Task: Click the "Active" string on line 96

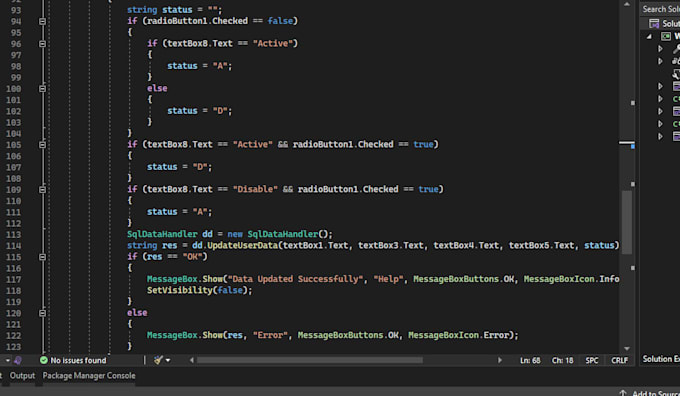Action: (x=272, y=43)
